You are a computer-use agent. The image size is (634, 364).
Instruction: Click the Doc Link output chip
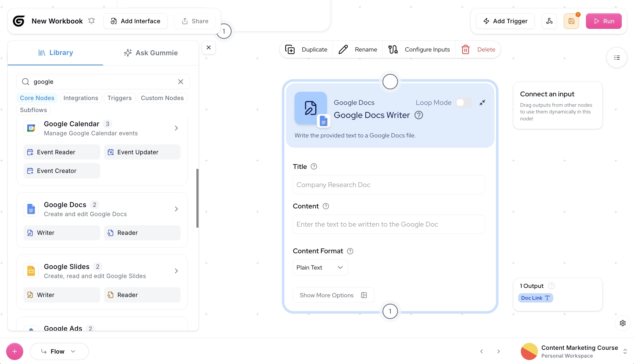536,298
